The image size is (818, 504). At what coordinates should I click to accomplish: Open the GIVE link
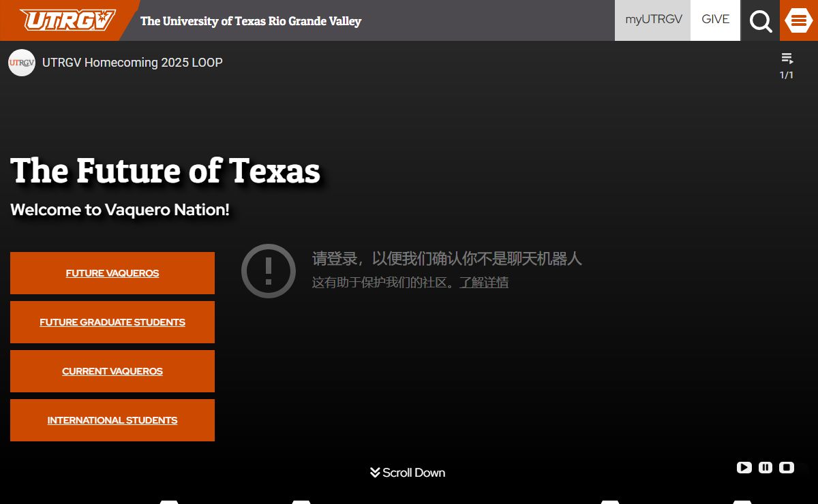716,20
